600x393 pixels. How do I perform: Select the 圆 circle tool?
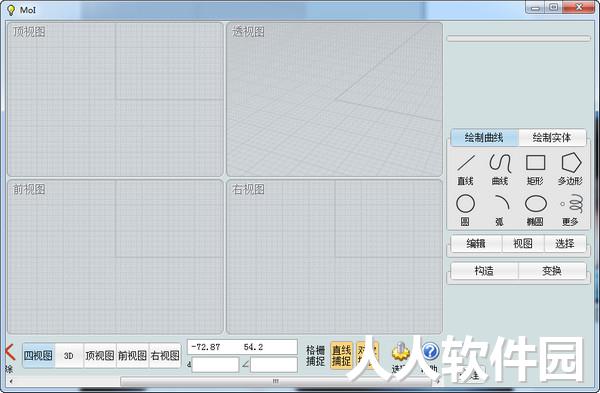465,210
